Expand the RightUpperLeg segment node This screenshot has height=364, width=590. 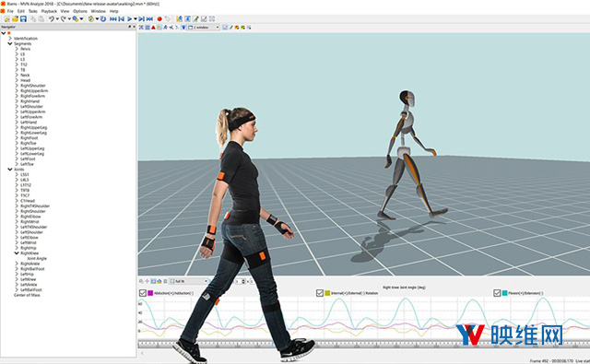click(17, 127)
